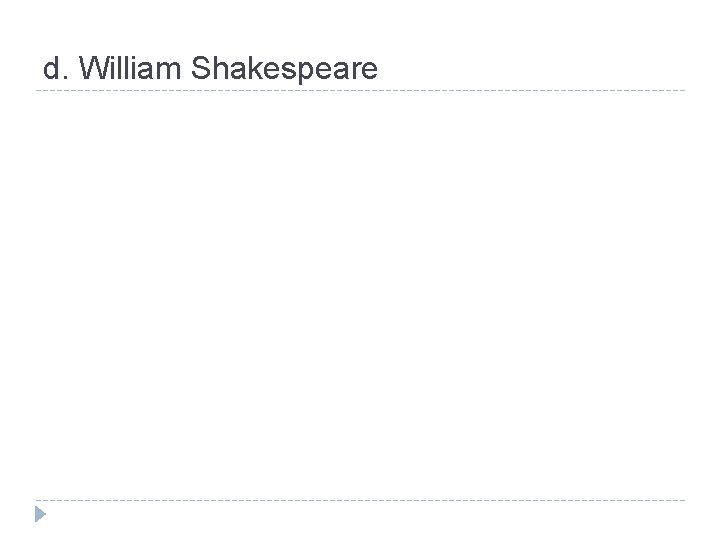Click the dashed line below the title

[360, 91]
